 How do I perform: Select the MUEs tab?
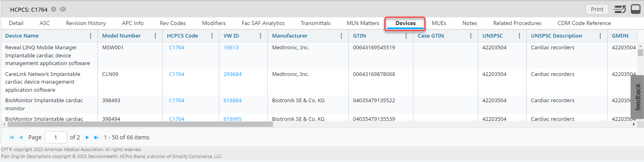click(439, 23)
